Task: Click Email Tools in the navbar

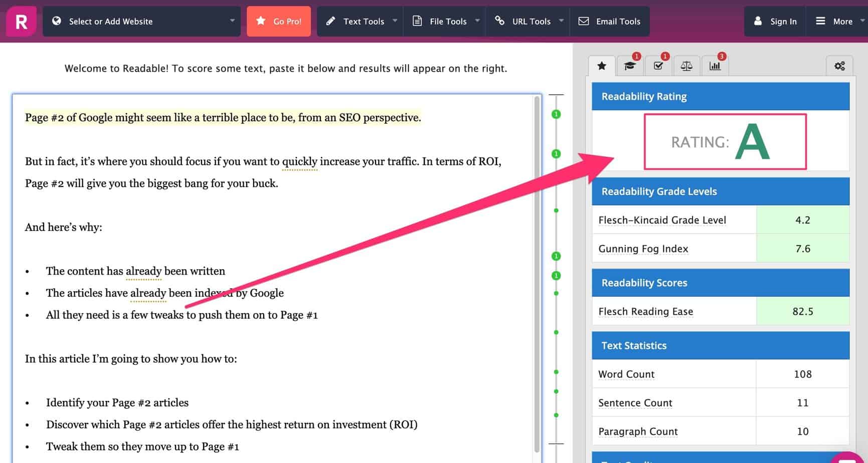Action: coord(610,22)
